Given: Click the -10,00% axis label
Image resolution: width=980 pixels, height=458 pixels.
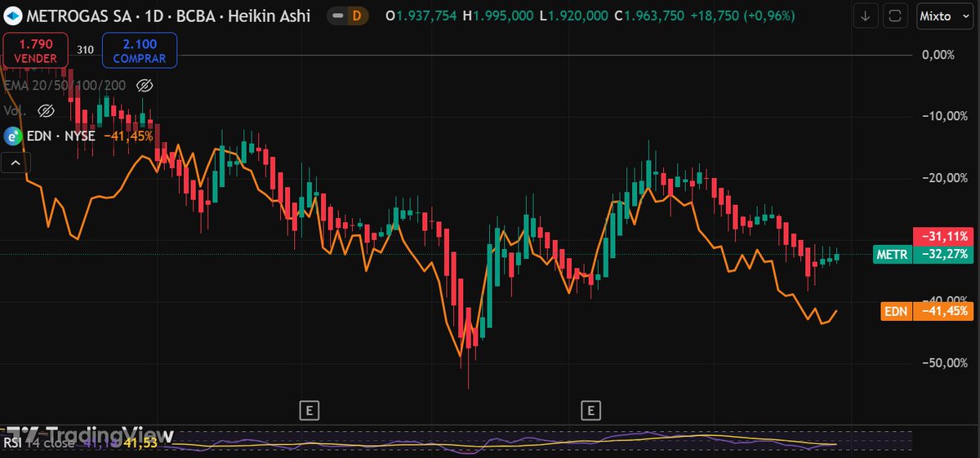Looking at the screenshot, I should click(x=945, y=116).
